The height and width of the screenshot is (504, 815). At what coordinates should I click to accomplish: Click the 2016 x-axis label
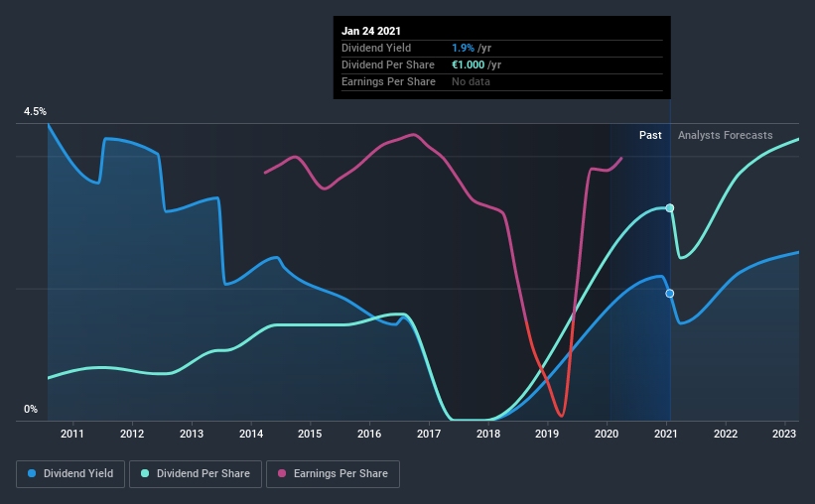click(369, 434)
